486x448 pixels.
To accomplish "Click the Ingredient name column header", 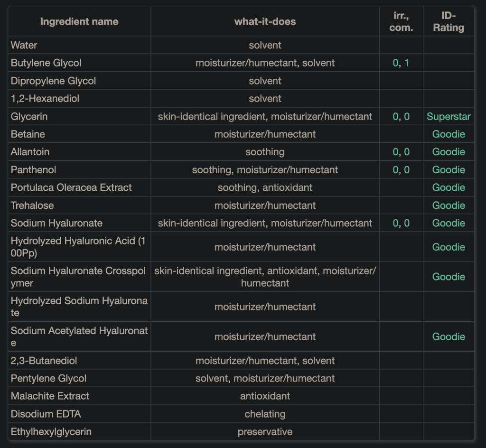I will [x=79, y=21].
